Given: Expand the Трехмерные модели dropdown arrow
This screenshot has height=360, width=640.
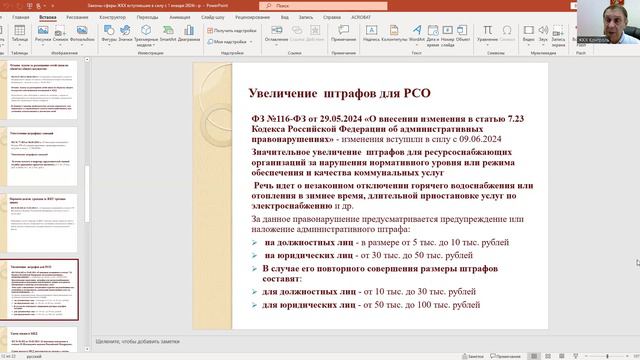Looking at the screenshot, I should tap(154, 45).
